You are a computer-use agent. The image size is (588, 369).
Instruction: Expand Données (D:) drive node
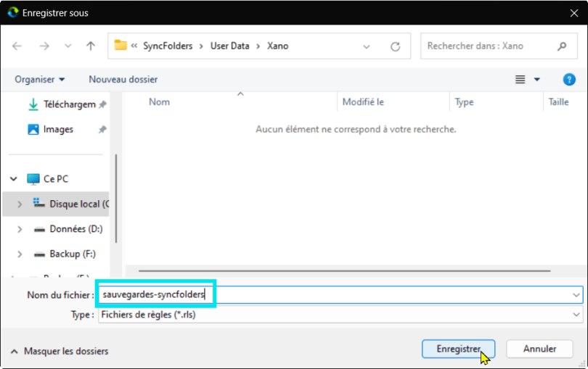pos(20,229)
